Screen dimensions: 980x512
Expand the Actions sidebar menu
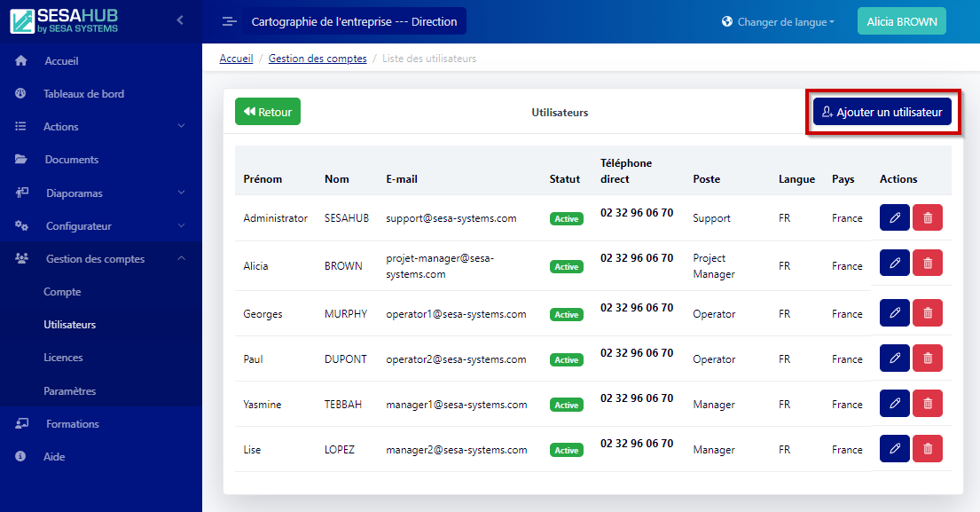coord(101,127)
